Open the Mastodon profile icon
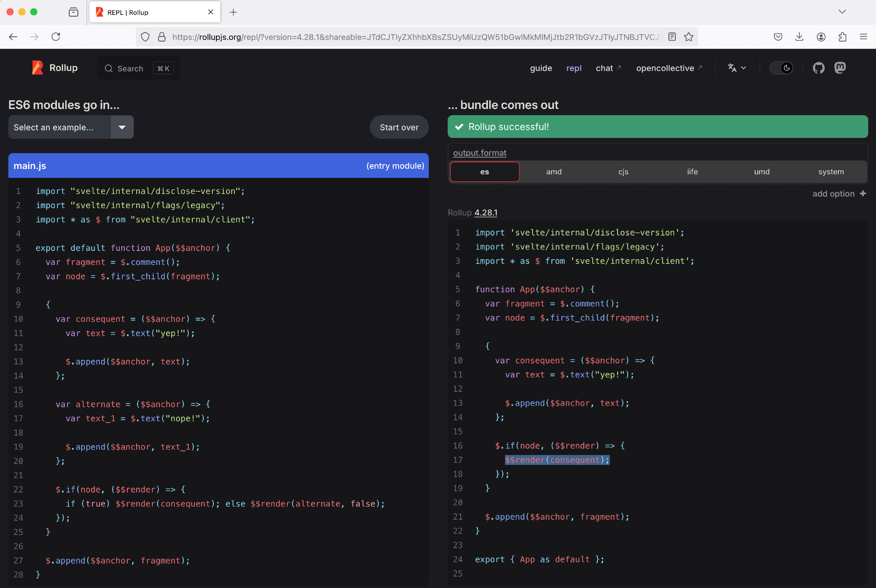This screenshot has width=876, height=588. click(x=840, y=68)
